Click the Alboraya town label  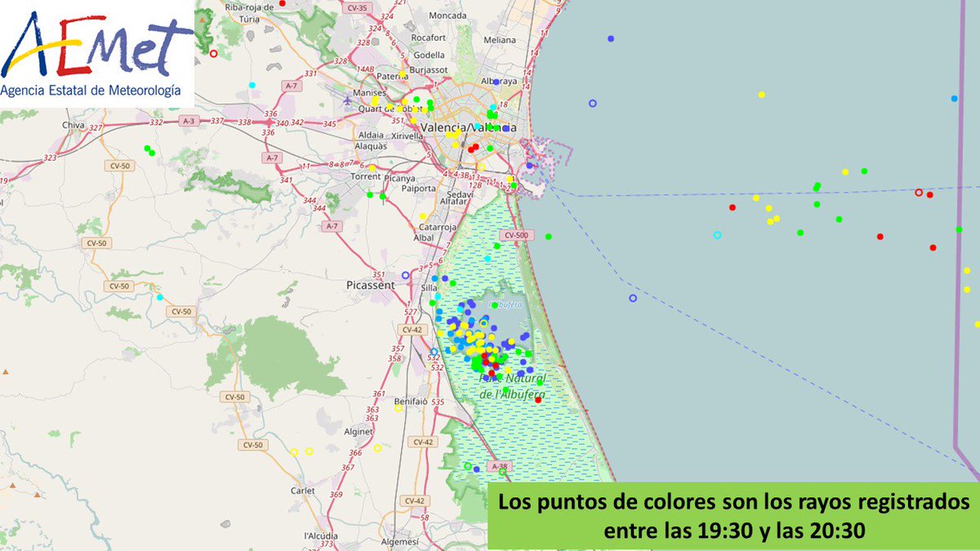point(500,82)
